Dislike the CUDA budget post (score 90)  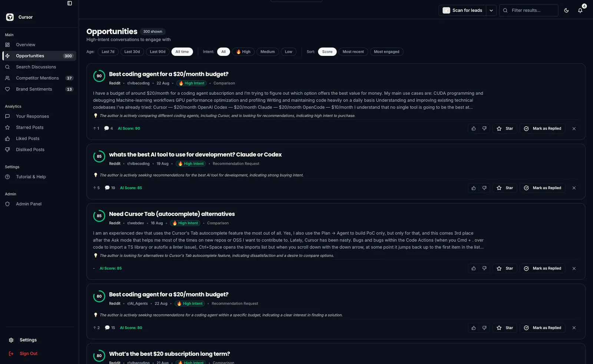(x=484, y=128)
